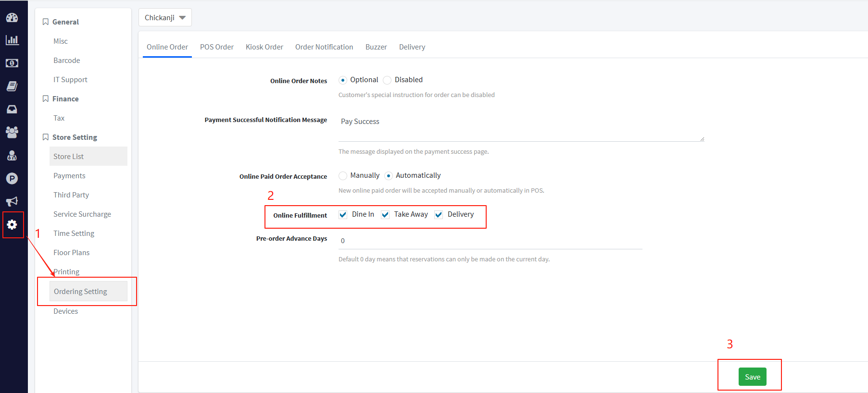
Task: Click the text area resize handle
Action: point(702,139)
